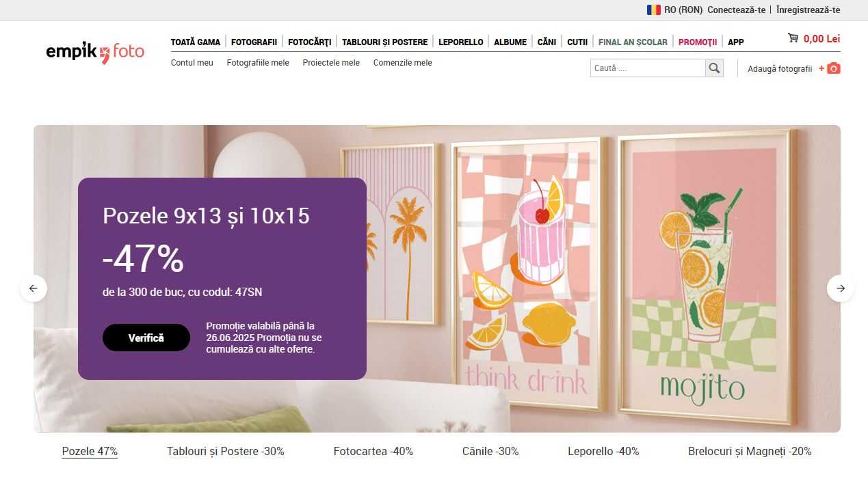Open the shopping cart icon
The image size is (868, 479).
coord(793,38)
